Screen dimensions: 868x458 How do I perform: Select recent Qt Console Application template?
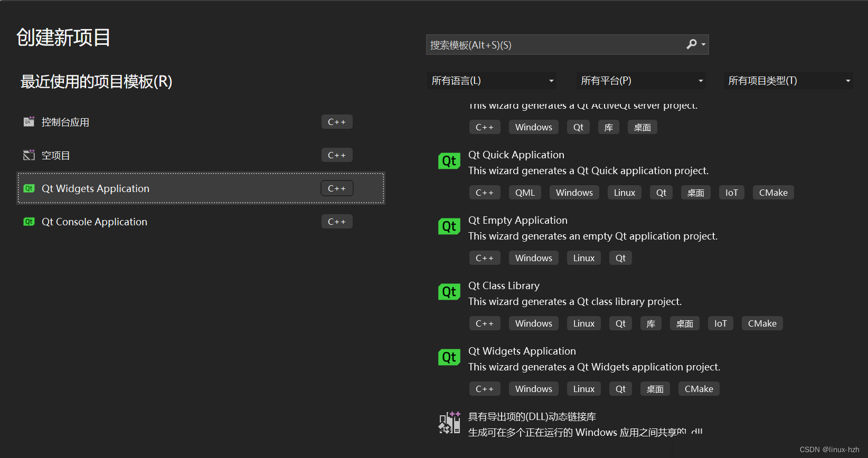click(201, 222)
